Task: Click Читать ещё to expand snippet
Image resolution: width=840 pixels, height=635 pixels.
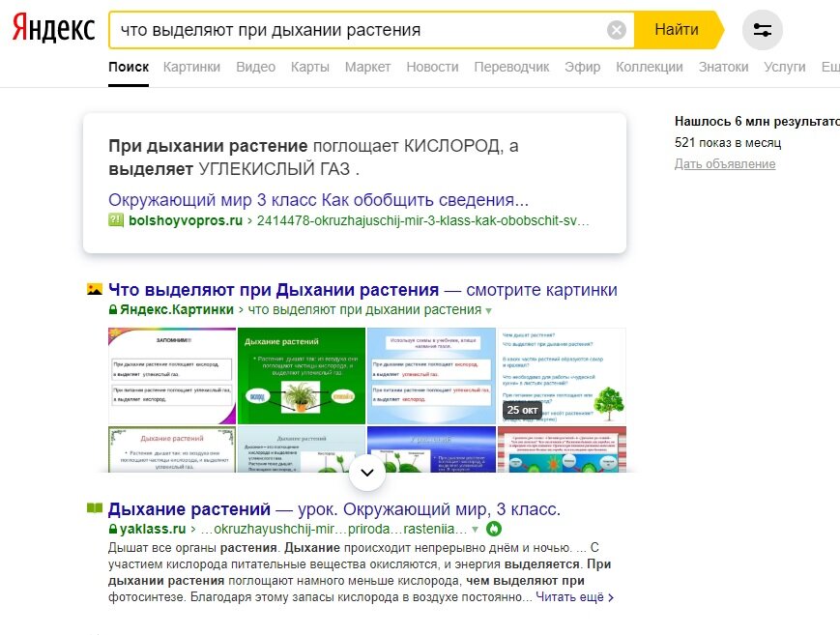Action: tap(574, 597)
